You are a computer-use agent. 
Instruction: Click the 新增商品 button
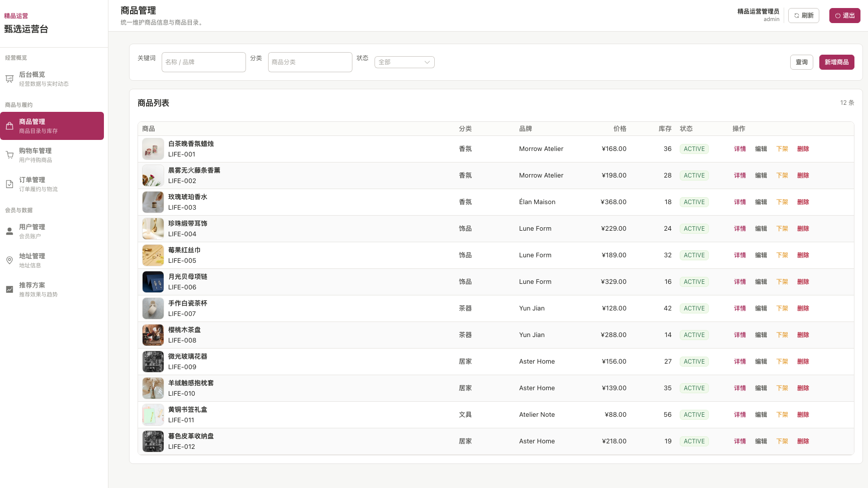[837, 62]
